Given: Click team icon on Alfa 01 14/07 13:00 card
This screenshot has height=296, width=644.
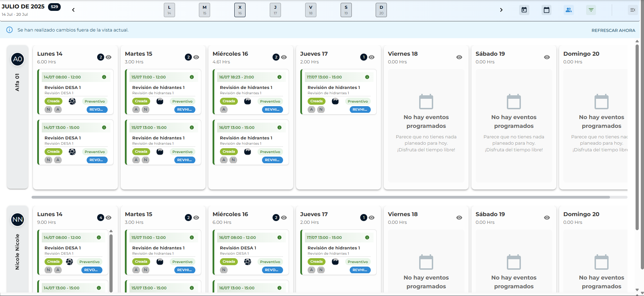Looking at the screenshot, I should 72,152.
